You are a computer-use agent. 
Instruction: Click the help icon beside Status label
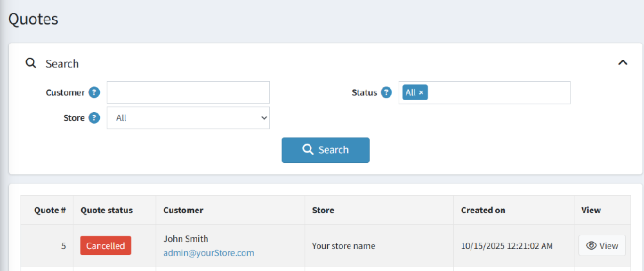[x=386, y=93]
